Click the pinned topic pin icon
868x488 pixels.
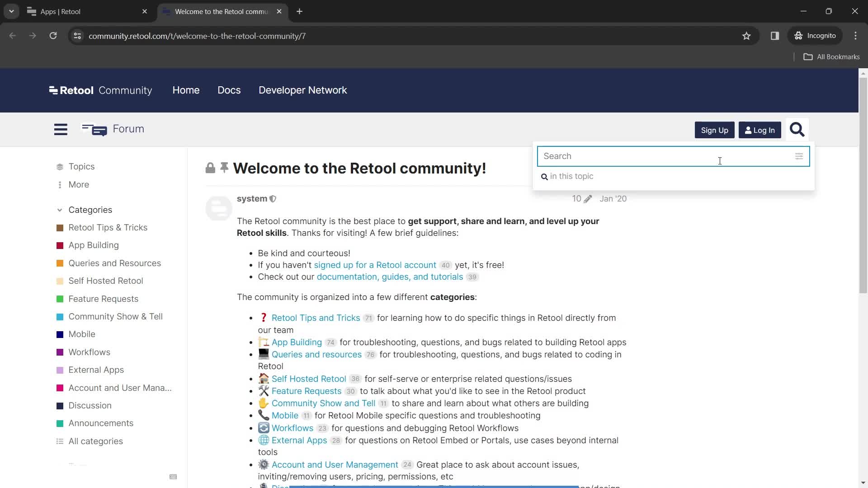pyautogui.click(x=224, y=168)
